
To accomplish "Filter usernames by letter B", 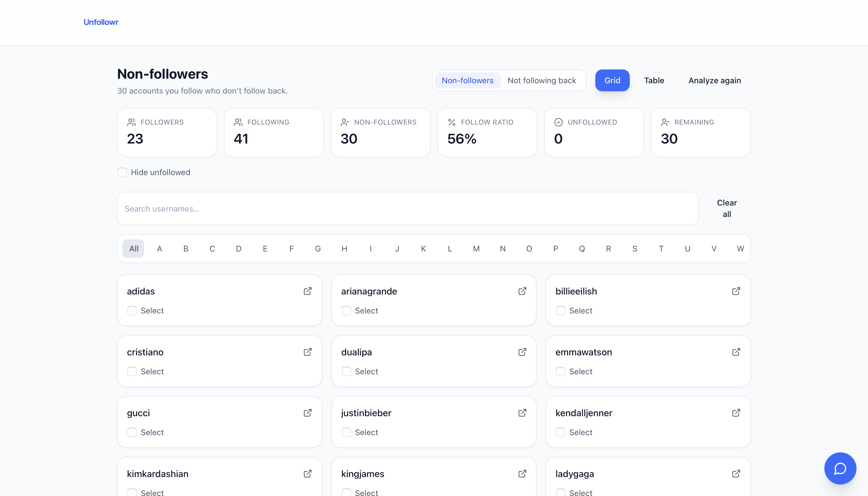I will 186,249.
